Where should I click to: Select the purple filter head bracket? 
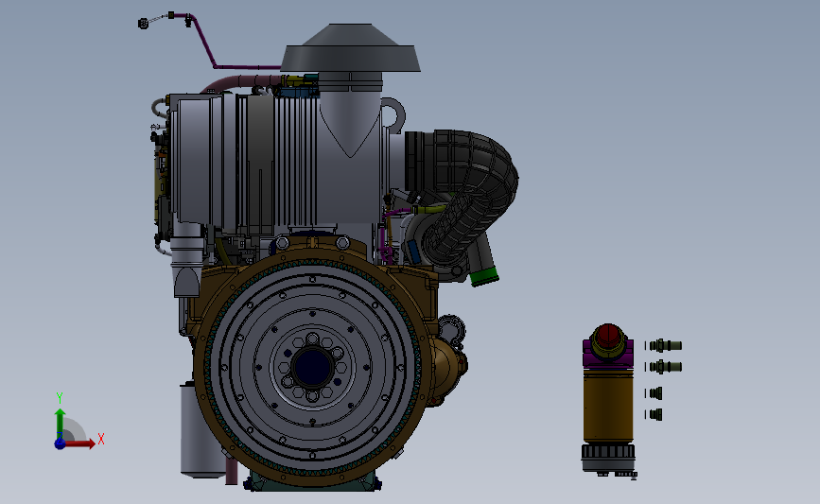[x=608, y=353]
